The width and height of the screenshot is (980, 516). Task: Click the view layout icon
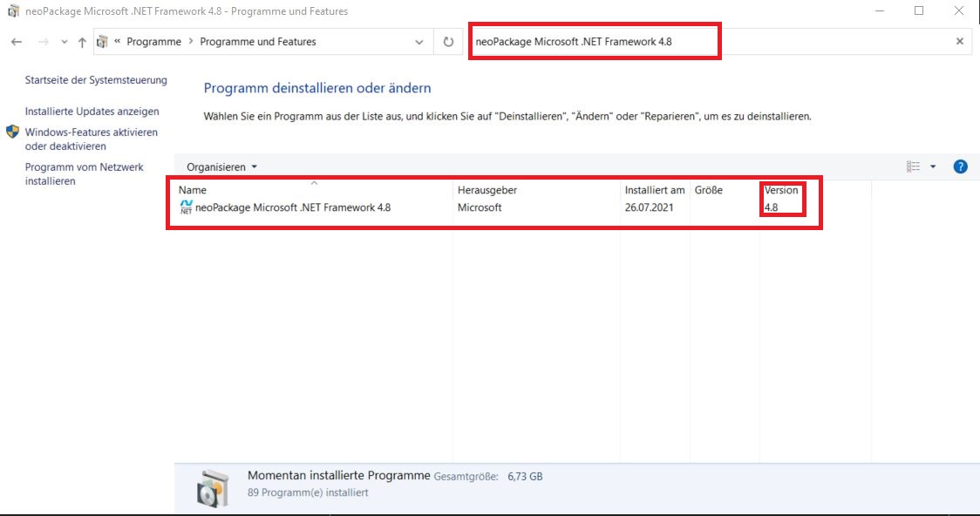coord(913,166)
